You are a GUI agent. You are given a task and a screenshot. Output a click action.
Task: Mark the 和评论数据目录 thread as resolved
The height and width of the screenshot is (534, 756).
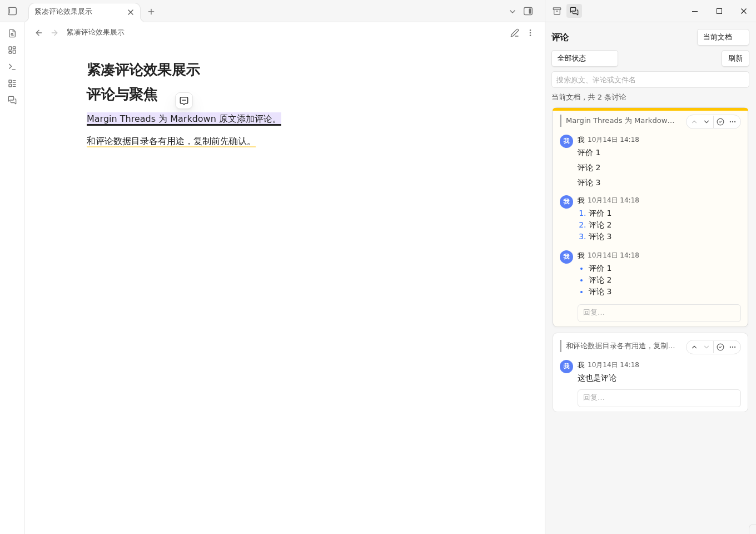point(720,347)
